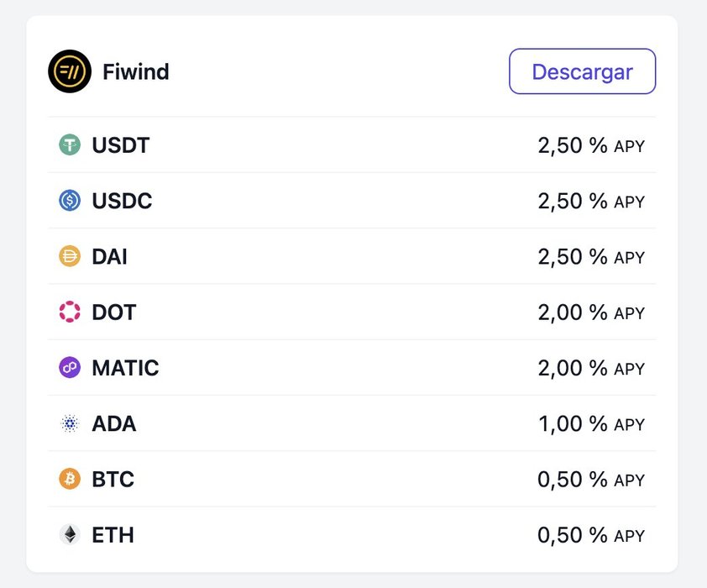Click the 1,00 % APY for ADA
This screenshot has height=588, width=707.
(592, 424)
